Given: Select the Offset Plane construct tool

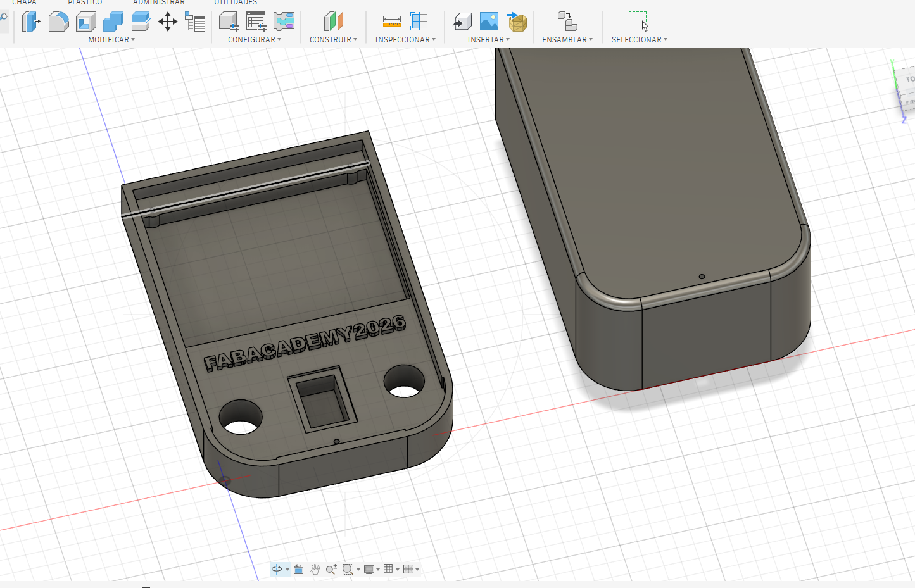Looking at the screenshot, I should click(x=333, y=22).
